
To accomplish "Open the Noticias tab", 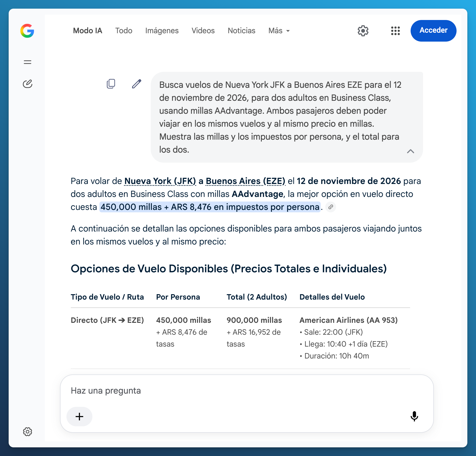I will [x=242, y=31].
